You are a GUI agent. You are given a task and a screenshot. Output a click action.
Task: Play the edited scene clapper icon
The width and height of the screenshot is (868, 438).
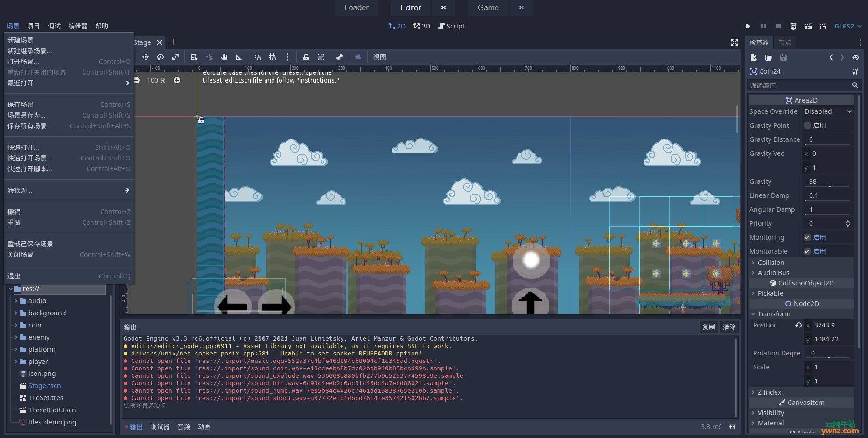tap(808, 26)
